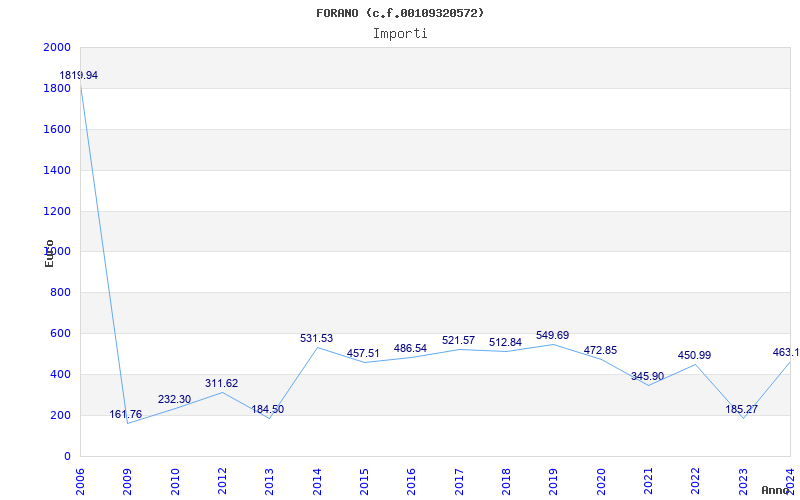This screenshot has height=500, width=800.
Task: Click the Importi subtitle
Action: pos(400,34)
